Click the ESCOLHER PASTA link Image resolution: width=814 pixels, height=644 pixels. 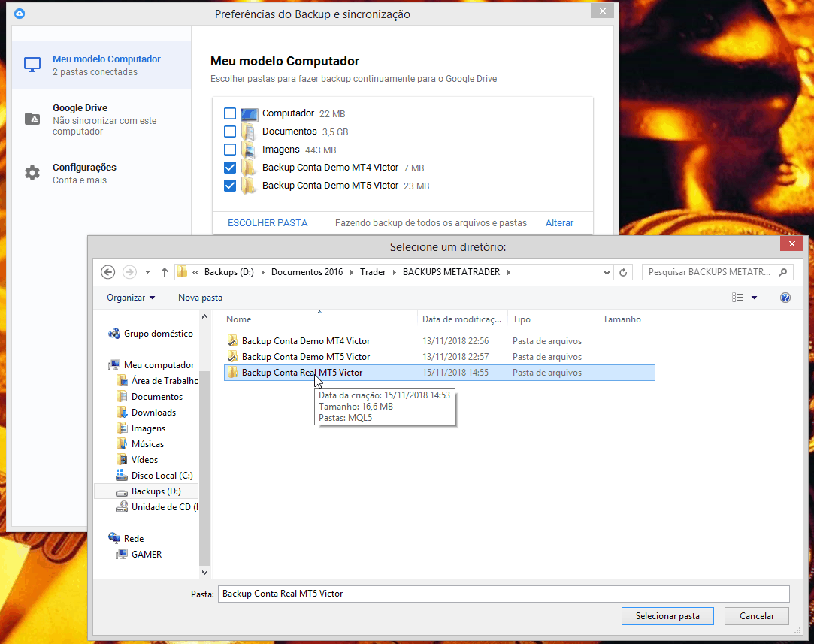[x=268, y=222]
